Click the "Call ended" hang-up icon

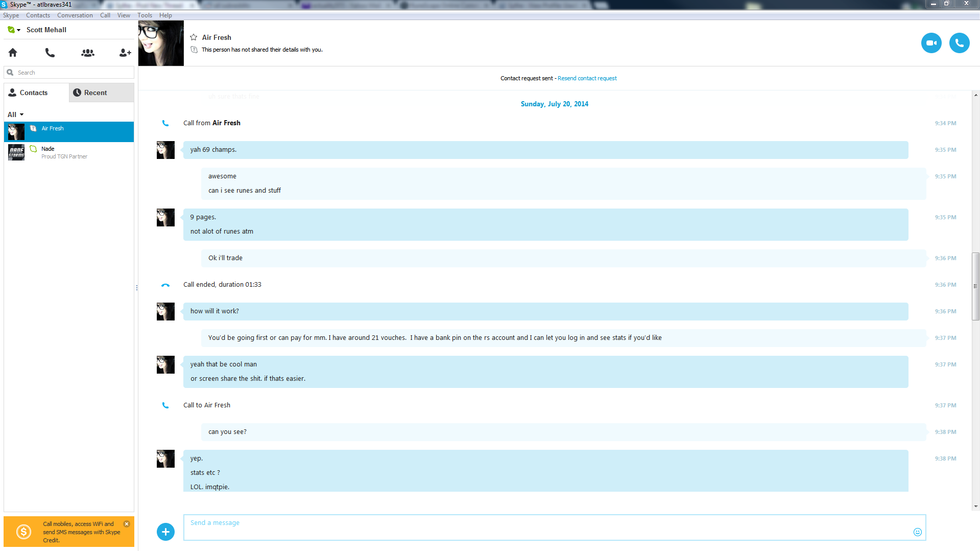(x=165, y=285)
